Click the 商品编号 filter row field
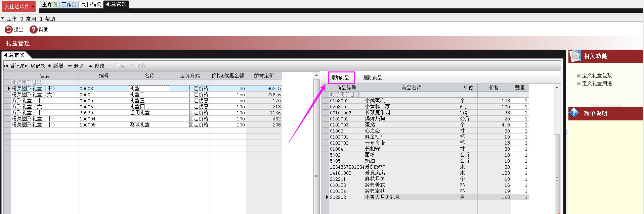This screenshot has height=214, width=644. click(346, 94)
